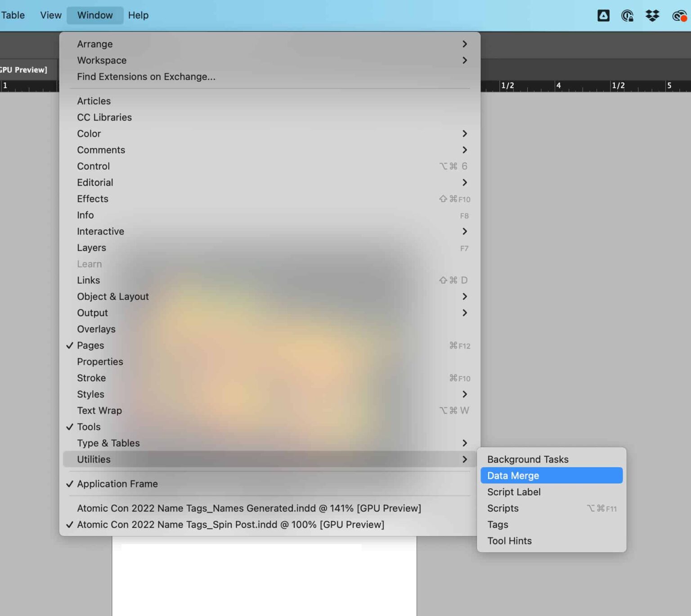691x616 pixels.
Task: Open the Type & Tables submenu
Action: tap(108, 443)
